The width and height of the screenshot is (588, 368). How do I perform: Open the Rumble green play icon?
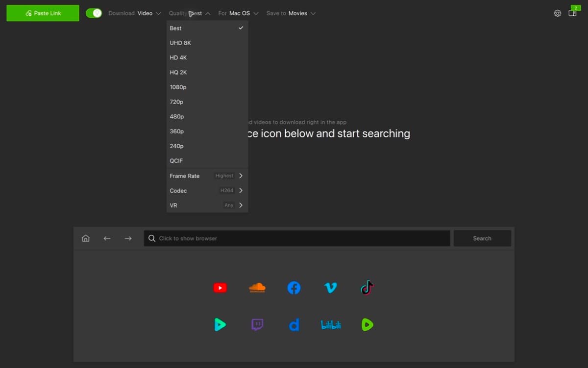click(367, 324)
